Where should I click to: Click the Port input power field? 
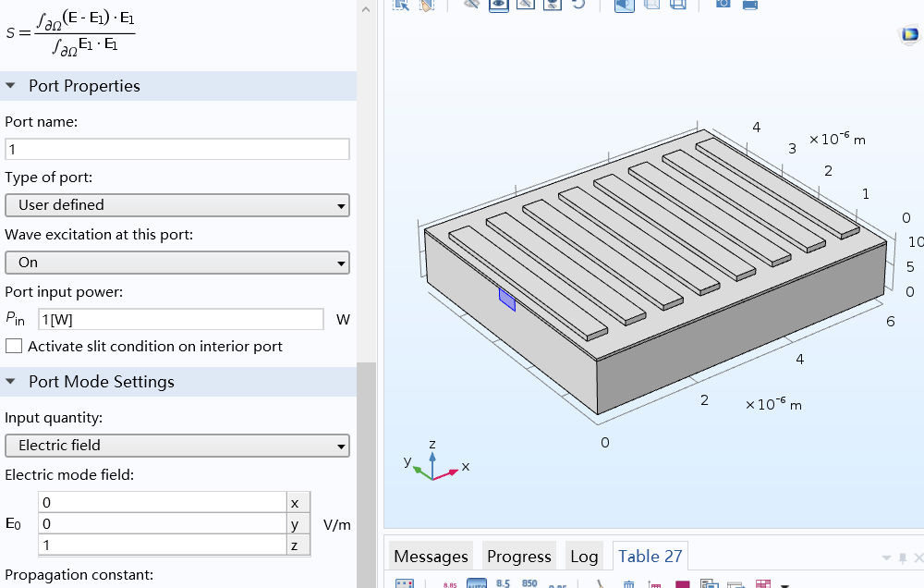pos(181,319)
